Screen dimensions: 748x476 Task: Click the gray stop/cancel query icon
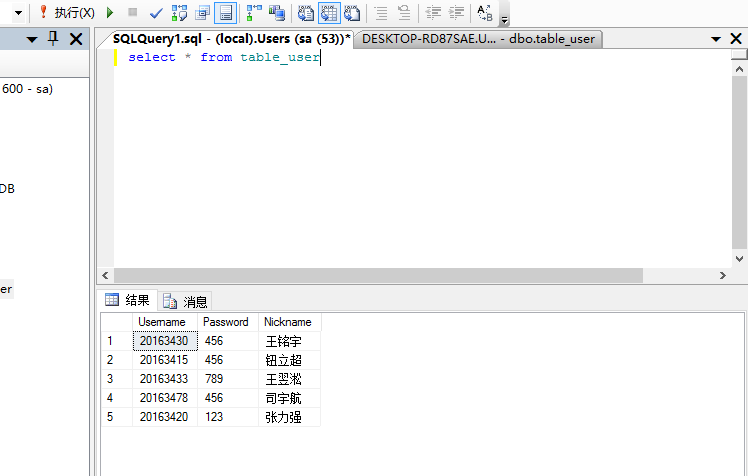(x=133, y=13)
